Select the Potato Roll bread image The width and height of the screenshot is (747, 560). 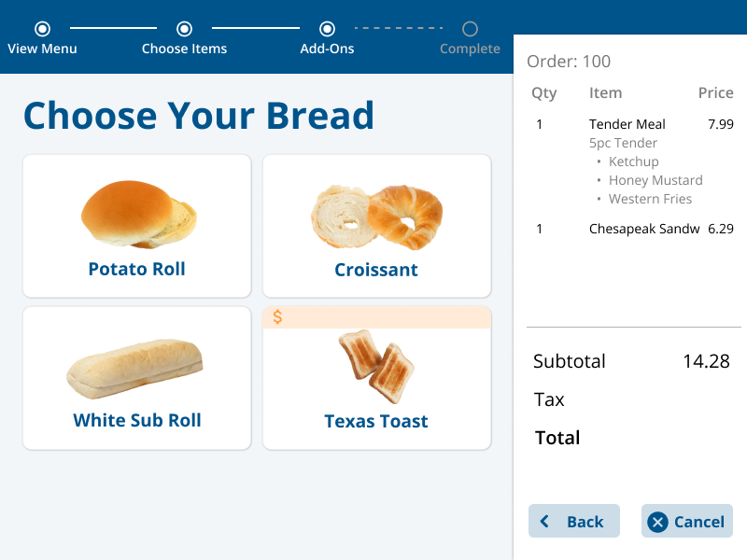point(138,215)
